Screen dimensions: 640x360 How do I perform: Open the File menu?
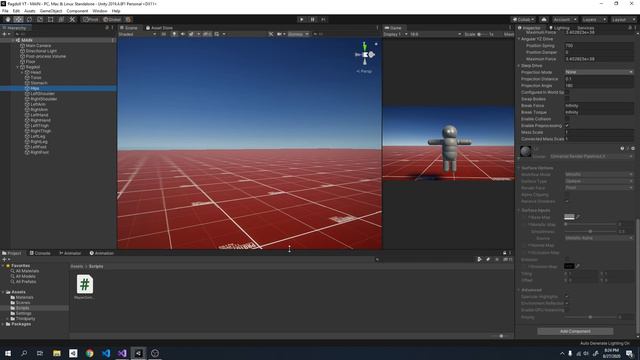(x=5, y=11)
